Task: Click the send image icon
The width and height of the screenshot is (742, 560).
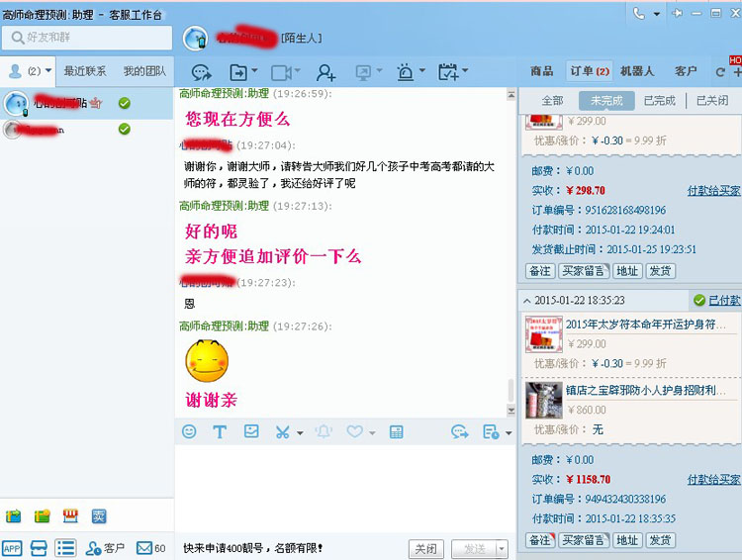Action: pos(251,431)
